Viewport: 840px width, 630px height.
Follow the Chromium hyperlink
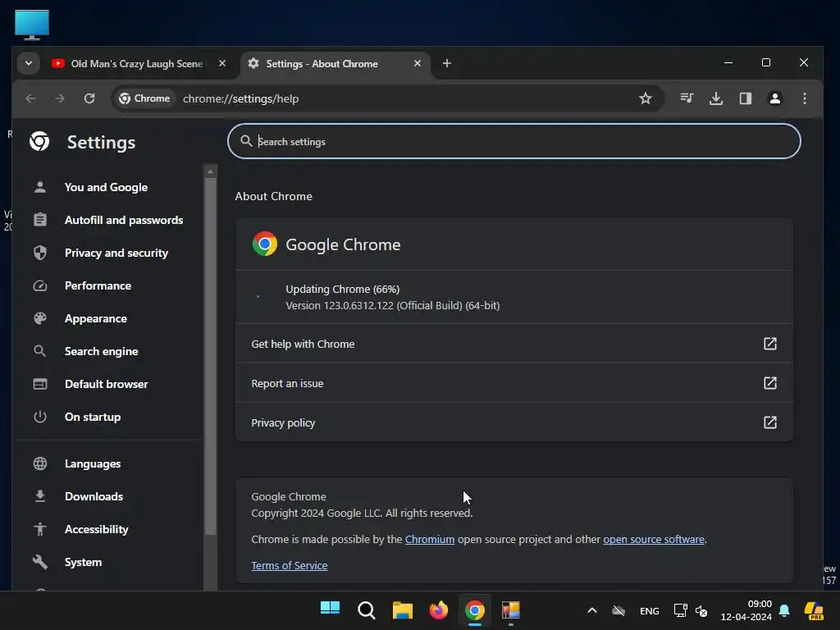point(430,540)
